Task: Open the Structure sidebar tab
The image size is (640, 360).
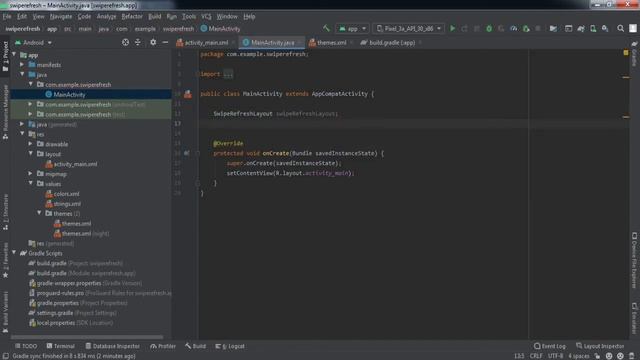Action: 5,212
